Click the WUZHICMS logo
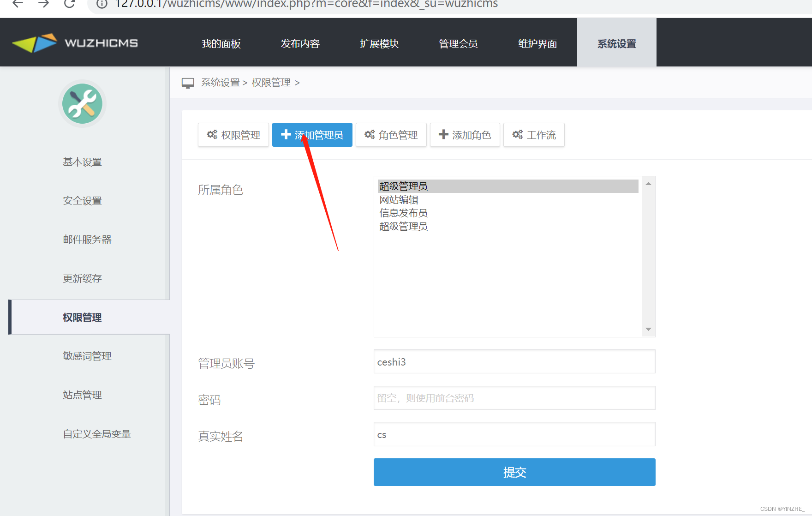 pyautogui.click(x=75, y=43)
